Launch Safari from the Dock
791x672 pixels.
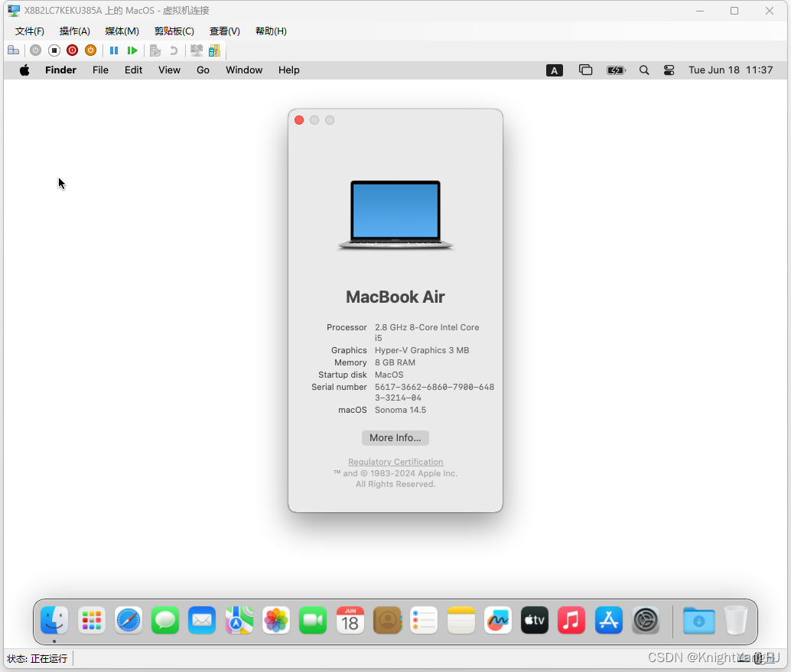coord(128,621)
